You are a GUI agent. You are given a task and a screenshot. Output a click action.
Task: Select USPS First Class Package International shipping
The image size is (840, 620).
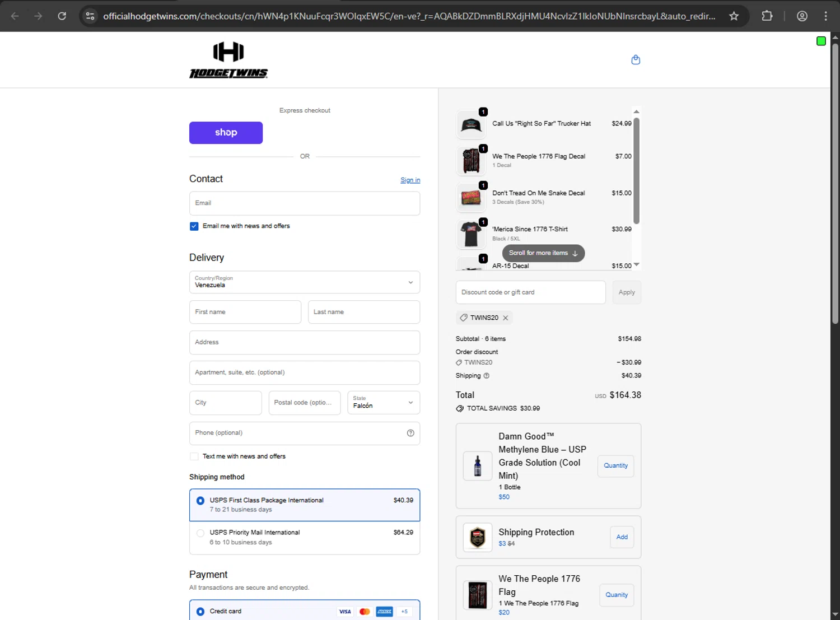coord(305,505)
